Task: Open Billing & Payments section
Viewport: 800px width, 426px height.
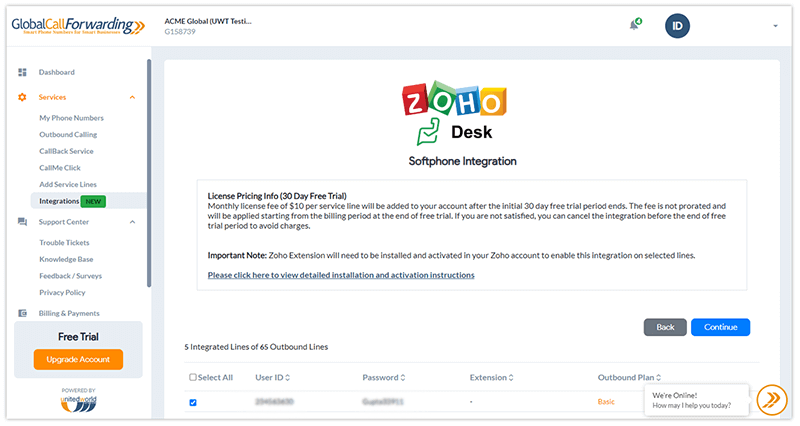Action: click(x=69, y=313)
